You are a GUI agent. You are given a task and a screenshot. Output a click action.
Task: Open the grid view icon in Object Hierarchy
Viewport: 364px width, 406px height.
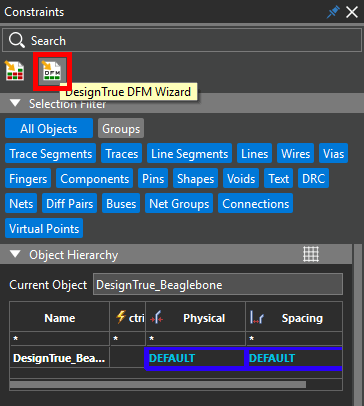pos(311,254)
